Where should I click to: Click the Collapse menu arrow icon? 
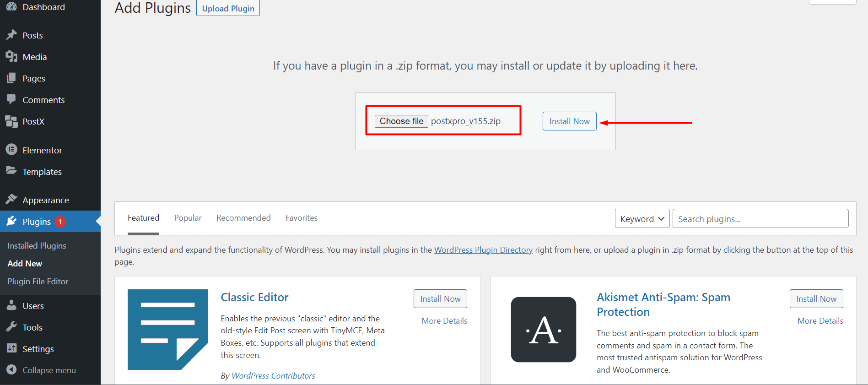(11, 369)
